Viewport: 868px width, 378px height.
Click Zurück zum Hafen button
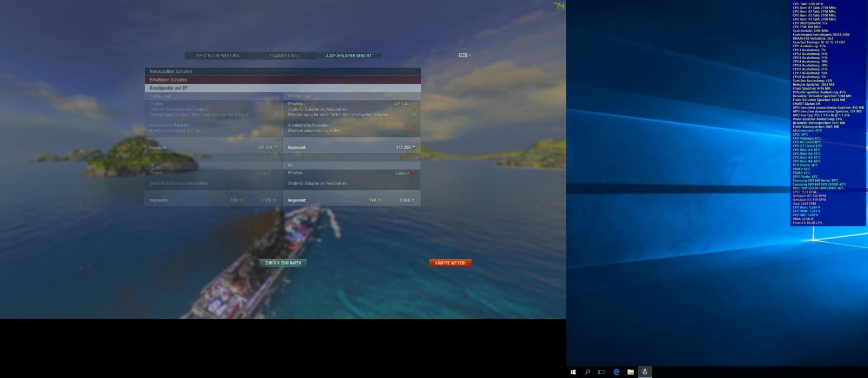coord(283,263)
